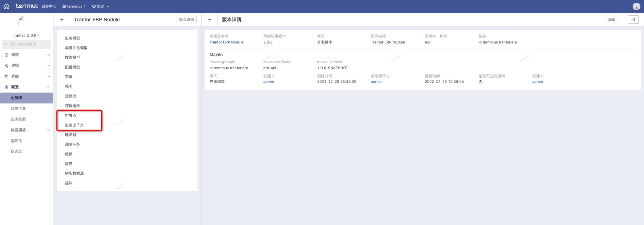Image resolution: width=644 pixels, height=225 pixels.
Task: Select 扩展点 in the list
Action: coord(71,116)
